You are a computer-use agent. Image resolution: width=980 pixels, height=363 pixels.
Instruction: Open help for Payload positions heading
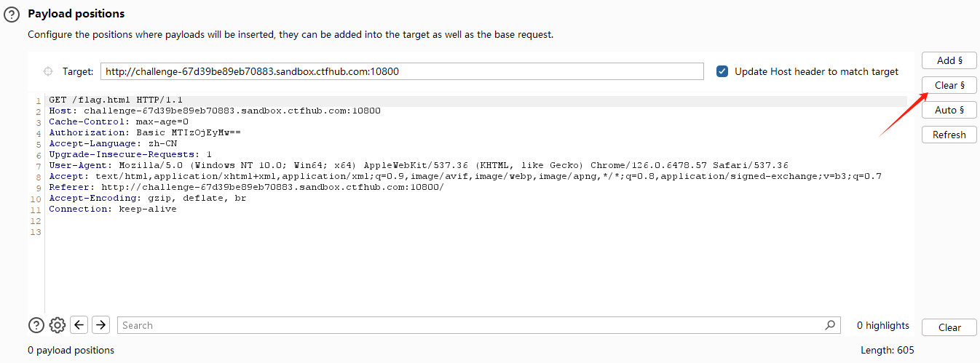12,15
